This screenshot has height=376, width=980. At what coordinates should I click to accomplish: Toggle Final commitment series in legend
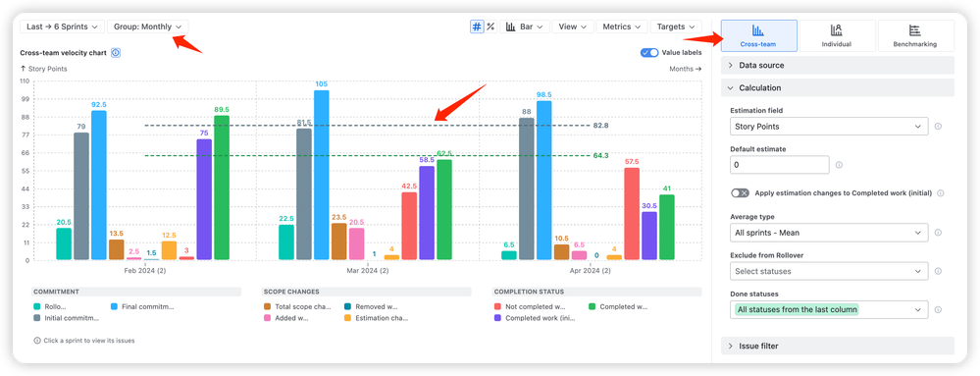pos(142,306)
